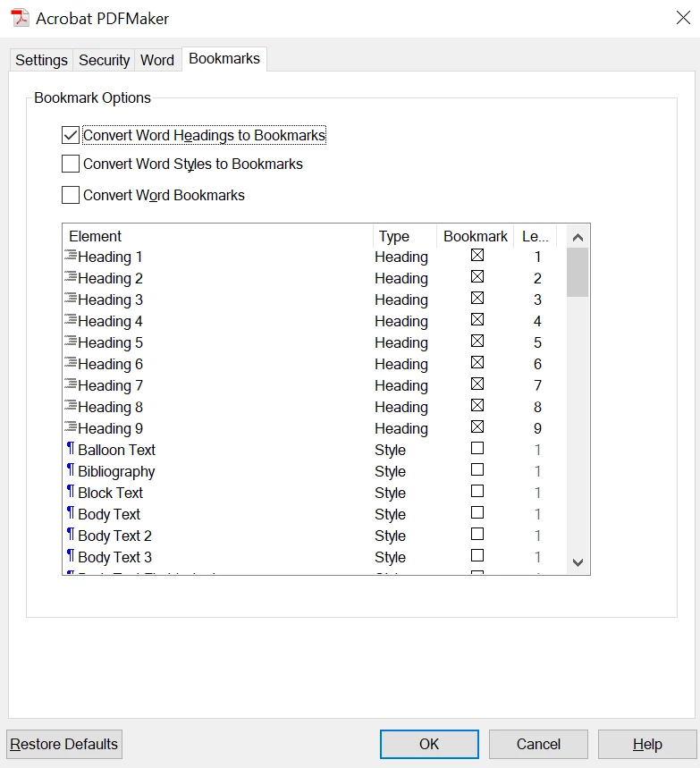Screen dimensions: 700x768
Task: Click the Acrobat PDF icon in title bar
Action: click(x=20, y=18)
